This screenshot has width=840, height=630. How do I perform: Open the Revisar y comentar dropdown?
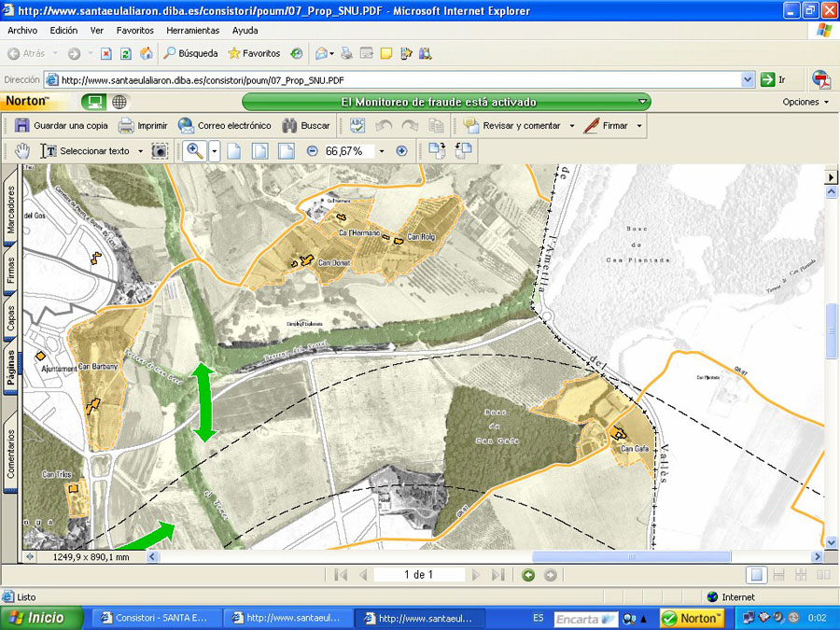(x=569, y=125)
